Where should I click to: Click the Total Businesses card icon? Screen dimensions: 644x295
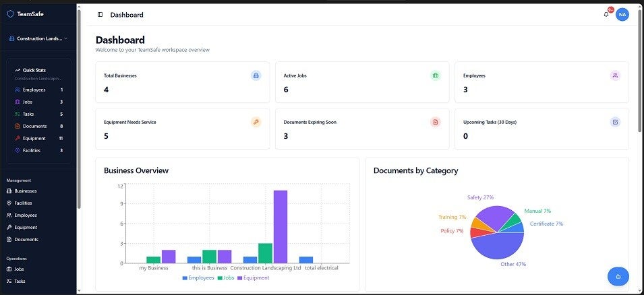(256, 75)
